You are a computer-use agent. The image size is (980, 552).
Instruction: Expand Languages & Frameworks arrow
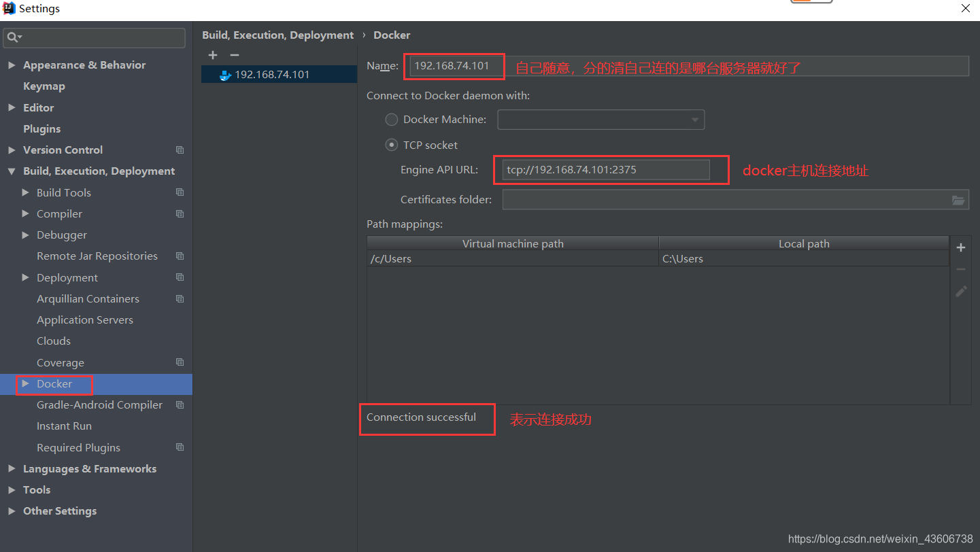[12, 468]
